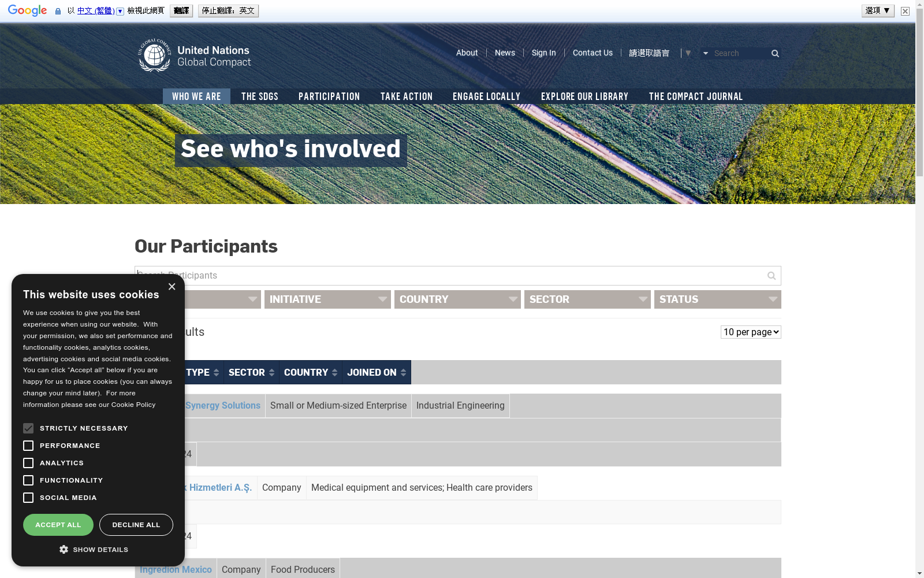
Task: Decline all cookies
Action: 136,525
